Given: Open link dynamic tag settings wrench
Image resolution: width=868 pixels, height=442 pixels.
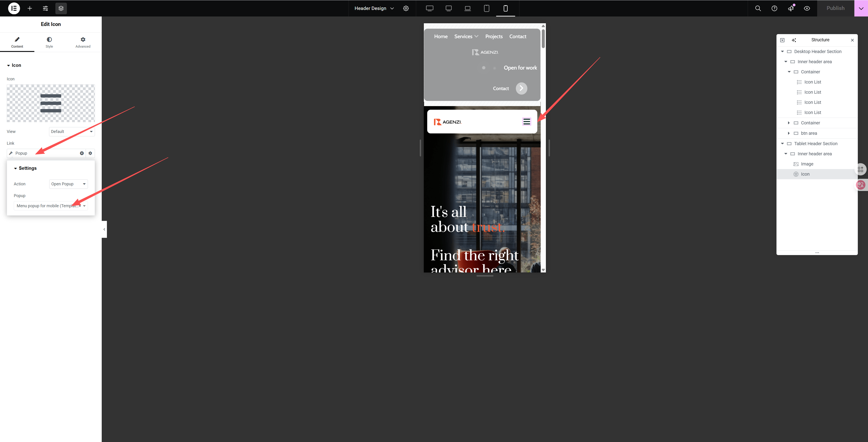Looking at the screenshot, I should (11, 153).
